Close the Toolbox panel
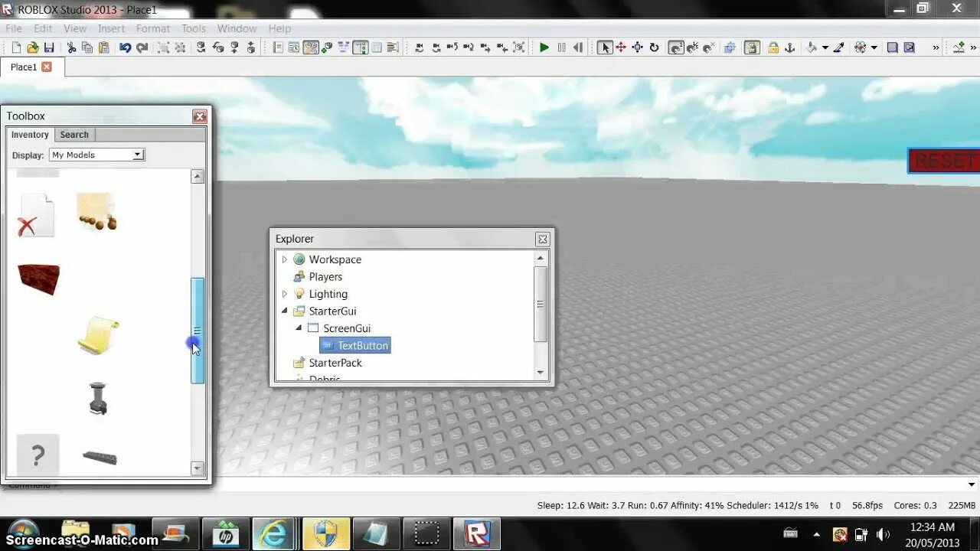The width and height of the screenshot is (980, 551). click(200, 116)
